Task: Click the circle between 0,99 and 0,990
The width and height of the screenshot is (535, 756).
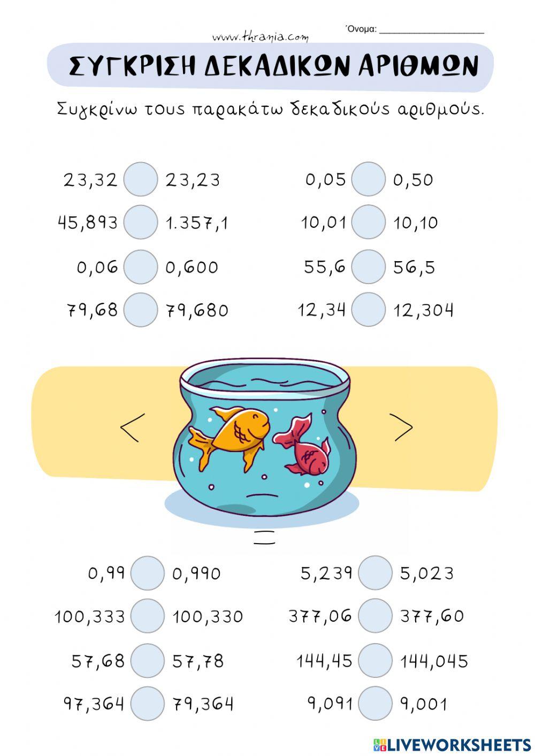Action: click(x=148, y=573)
